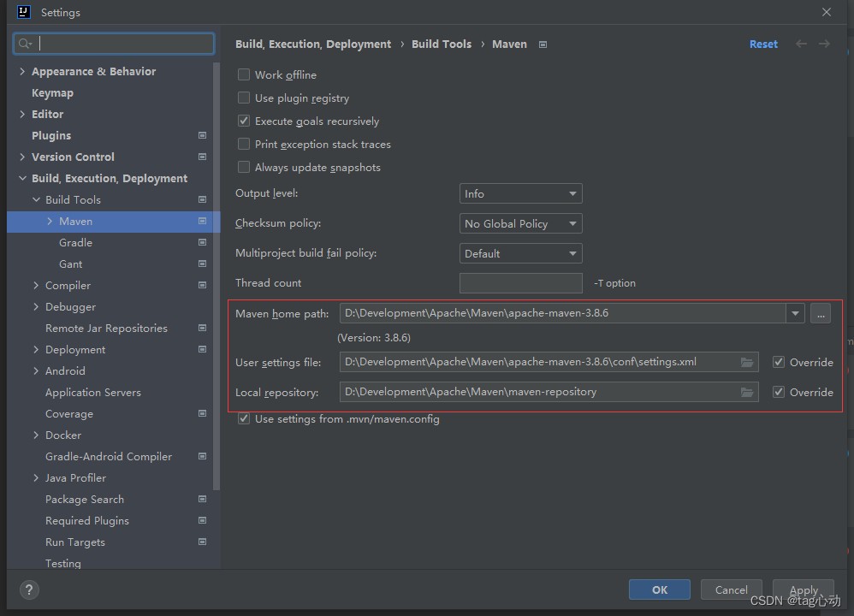Viewport: 854px width, 616px height.
Task: Close the Settings dialog with X
Action: (827, 12)
